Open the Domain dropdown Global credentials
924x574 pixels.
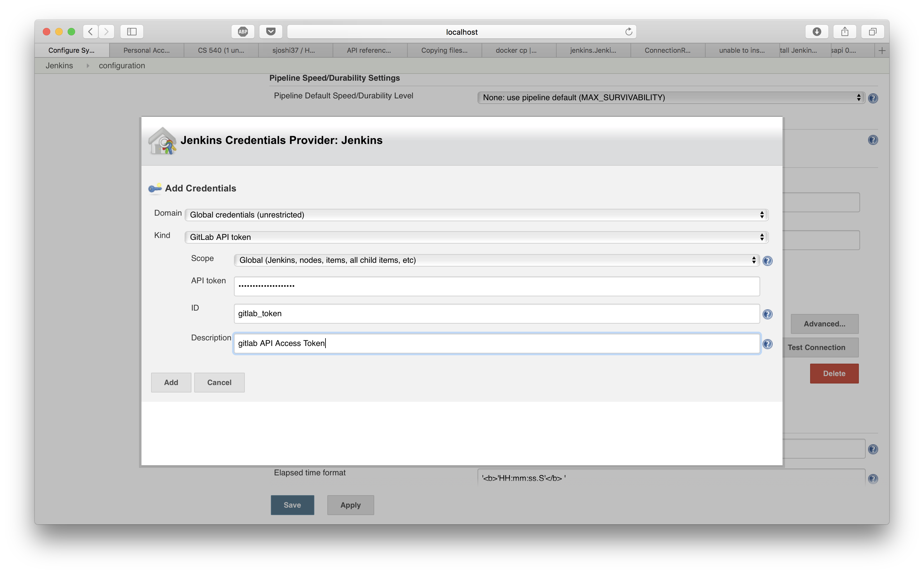[x=476, y=215]
